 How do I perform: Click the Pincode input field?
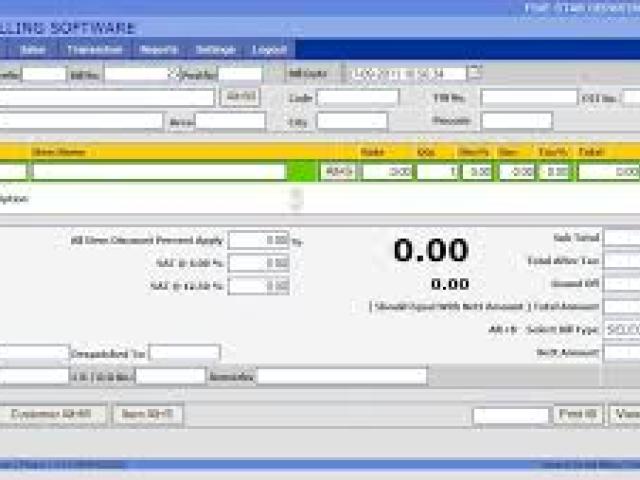pos(516,121)
